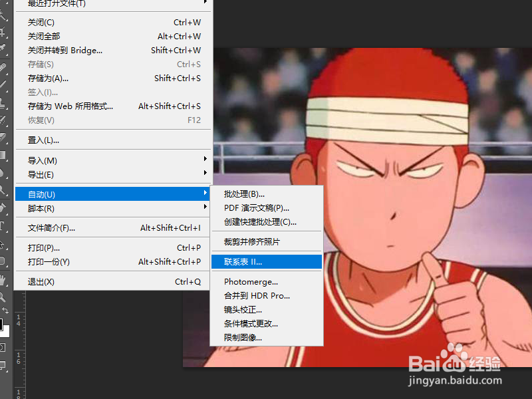Select 创建快捷批处理(C)... in the submenu

(267, 221)
